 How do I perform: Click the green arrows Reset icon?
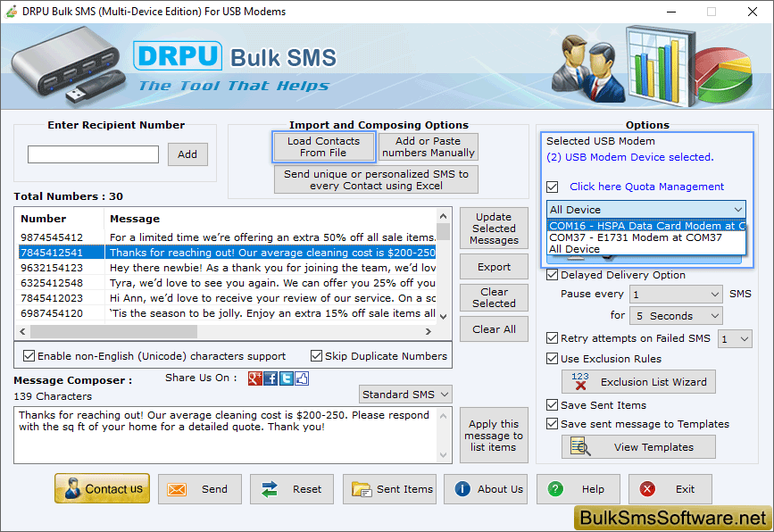point(270,489)
